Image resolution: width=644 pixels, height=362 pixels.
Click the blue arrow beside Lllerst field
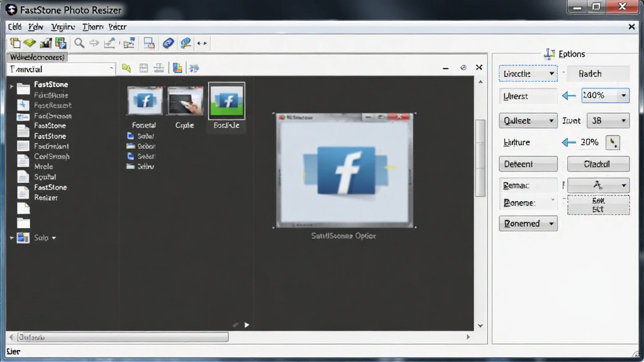(569, 96)
